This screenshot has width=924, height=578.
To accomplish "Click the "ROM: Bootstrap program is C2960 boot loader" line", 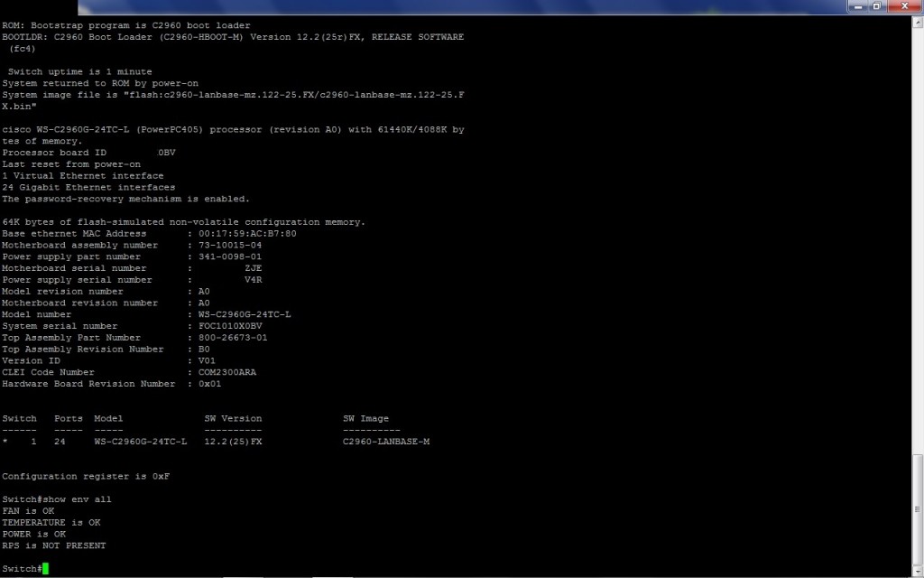I will point(126,25).
